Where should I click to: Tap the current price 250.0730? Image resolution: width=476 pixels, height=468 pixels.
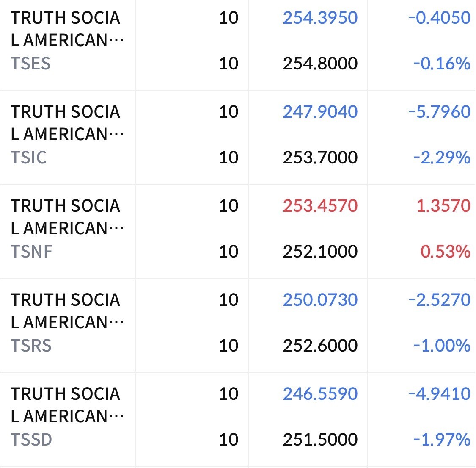pos(320,300)
